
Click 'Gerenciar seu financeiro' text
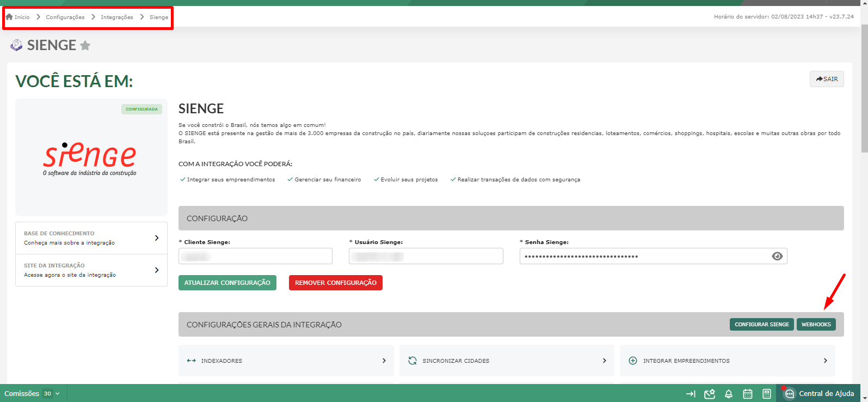328,180
